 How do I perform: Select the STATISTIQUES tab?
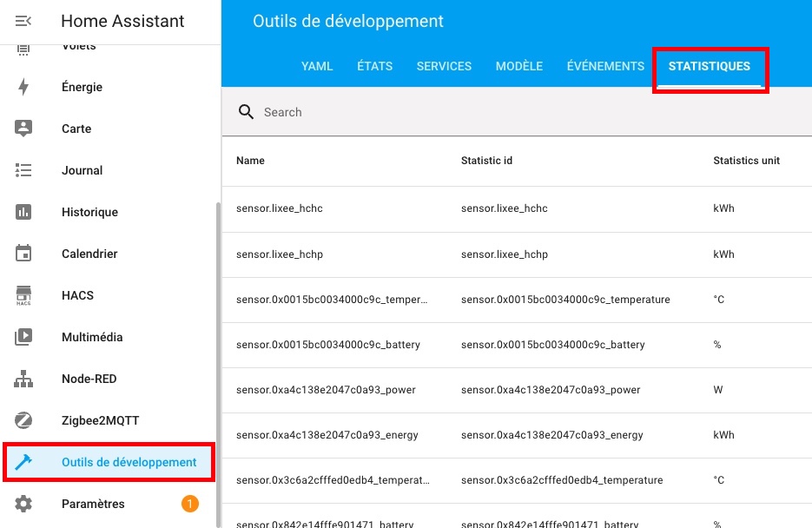click(709, 66)
